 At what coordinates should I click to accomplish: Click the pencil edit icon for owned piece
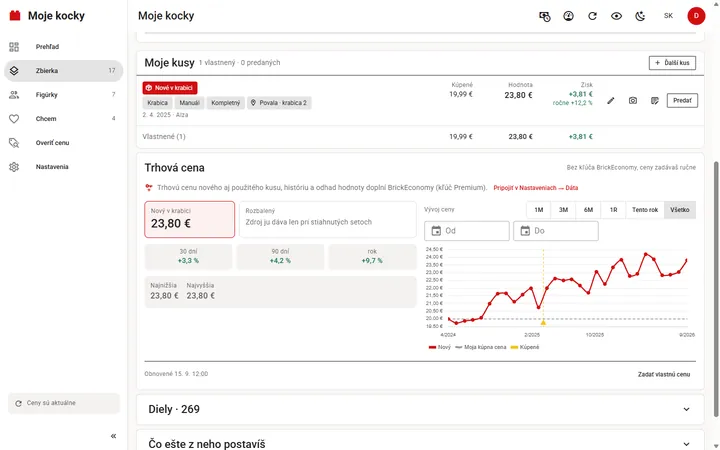pos(611,101)
